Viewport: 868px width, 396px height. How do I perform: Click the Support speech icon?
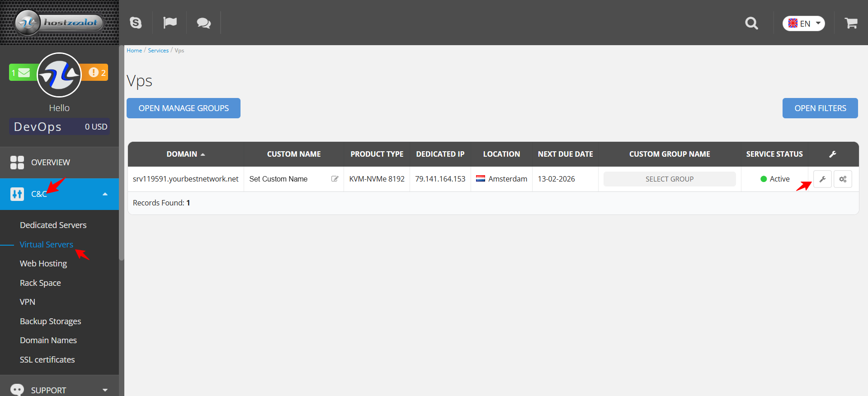[17, 390]
